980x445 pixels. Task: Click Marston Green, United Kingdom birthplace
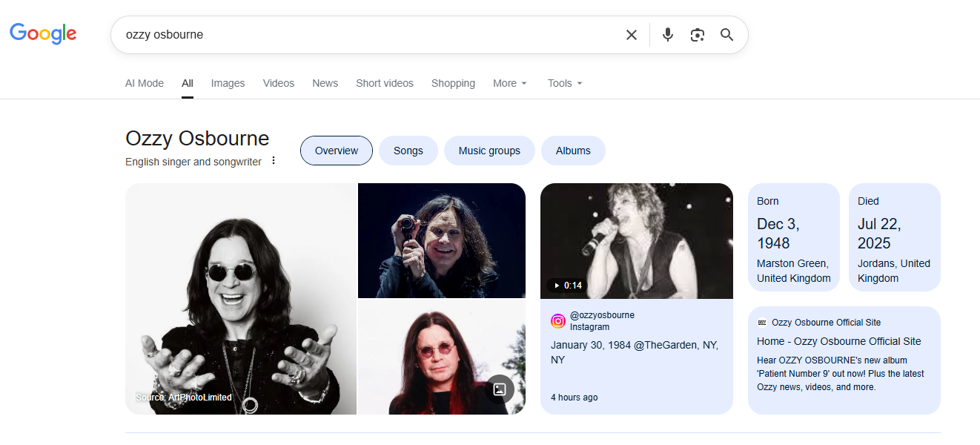click(x=794, y=271)
